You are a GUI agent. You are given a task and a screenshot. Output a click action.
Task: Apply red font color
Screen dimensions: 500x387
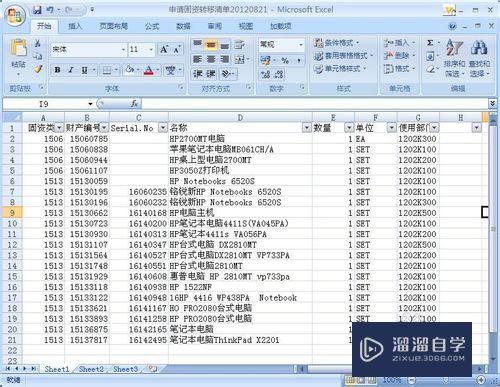(x=149, y=70)
